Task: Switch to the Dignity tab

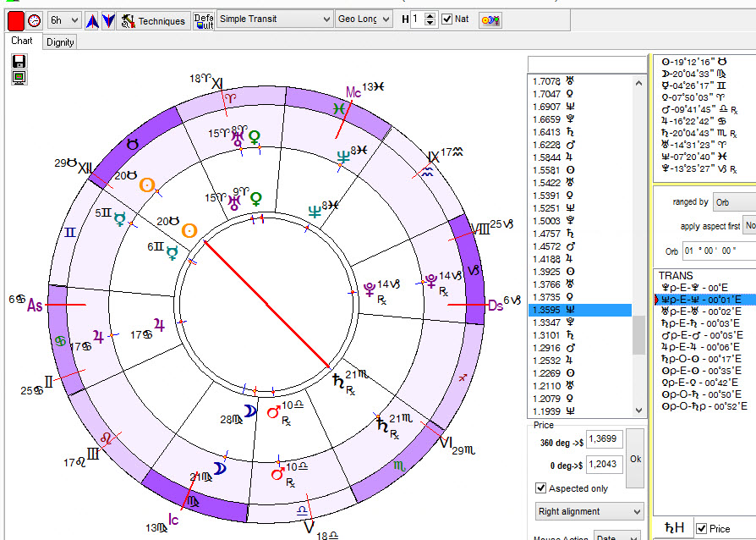Action: click(60, 42)
